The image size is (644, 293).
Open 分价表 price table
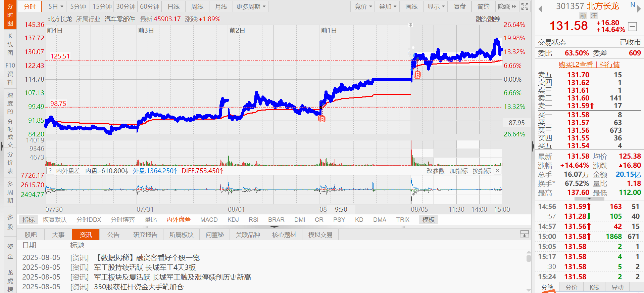[10, 163]
